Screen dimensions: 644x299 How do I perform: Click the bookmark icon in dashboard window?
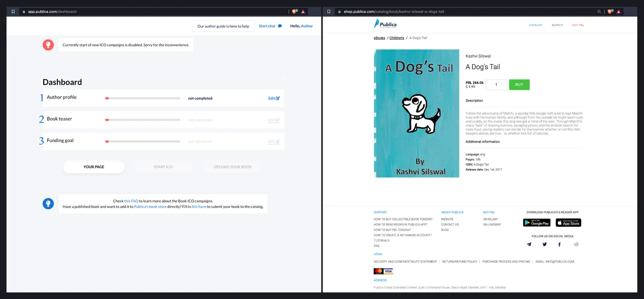[x=13, y=12]
